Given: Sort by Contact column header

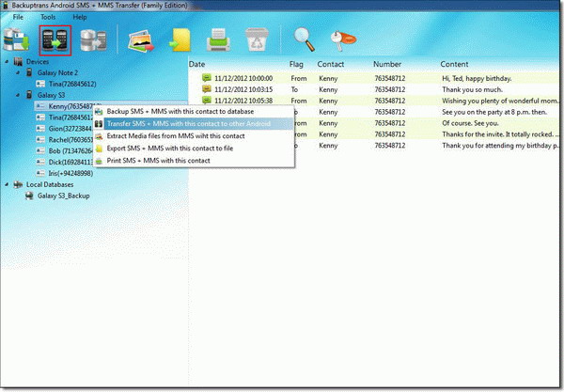Looking at the screenshot, I should point(331,64).
